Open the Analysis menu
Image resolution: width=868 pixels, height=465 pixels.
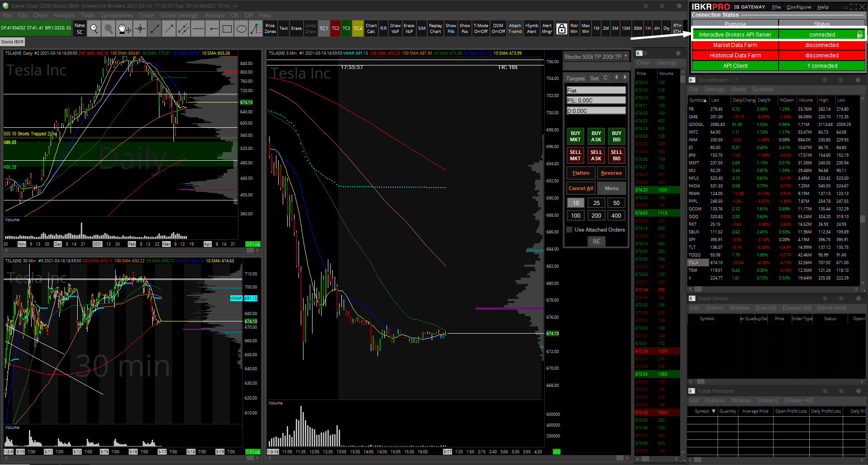pyautogui.click(x=64, y=15)
